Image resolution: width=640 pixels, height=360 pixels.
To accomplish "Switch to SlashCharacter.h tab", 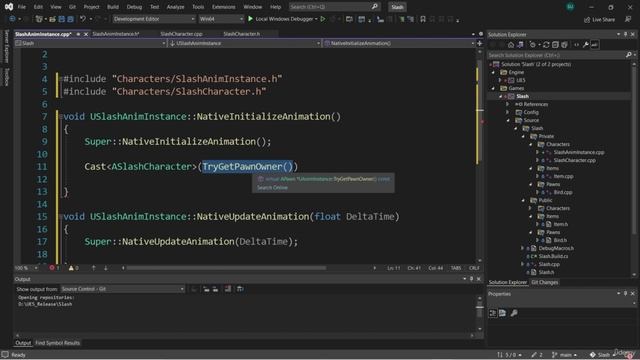I will pyautogui.click(x=242, y=34).
